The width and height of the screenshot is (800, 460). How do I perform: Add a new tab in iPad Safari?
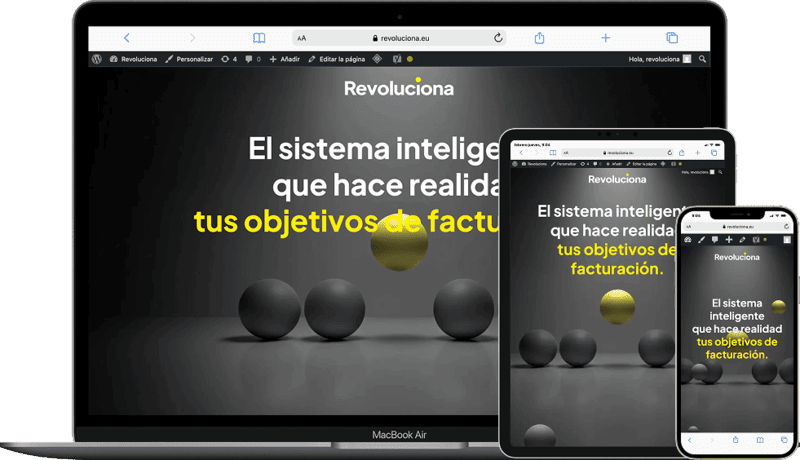(697, 152)
